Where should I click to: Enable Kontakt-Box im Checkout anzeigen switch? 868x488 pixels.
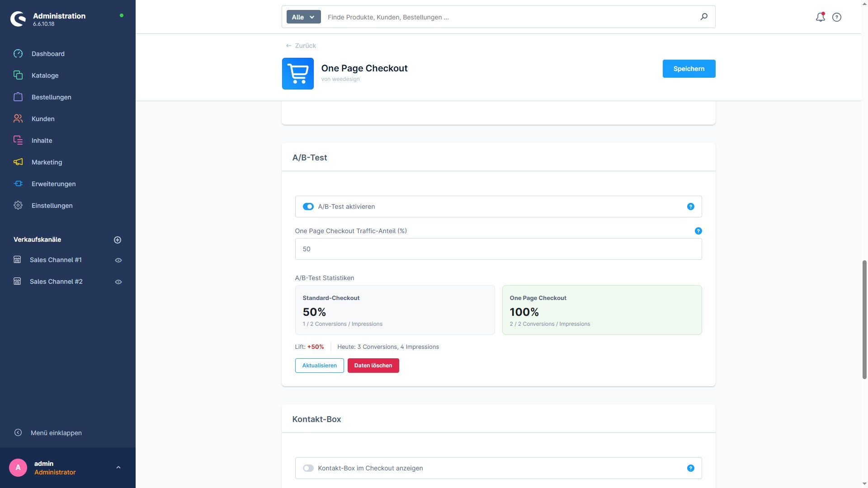308,468
